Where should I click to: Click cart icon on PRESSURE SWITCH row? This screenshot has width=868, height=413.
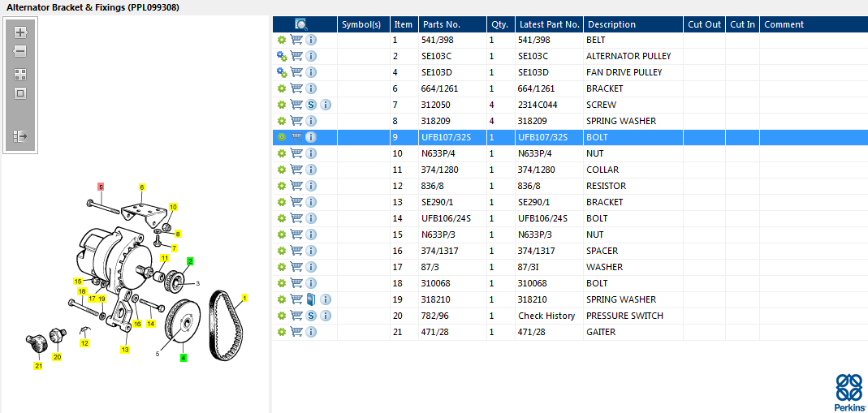[x=296, y=316]
